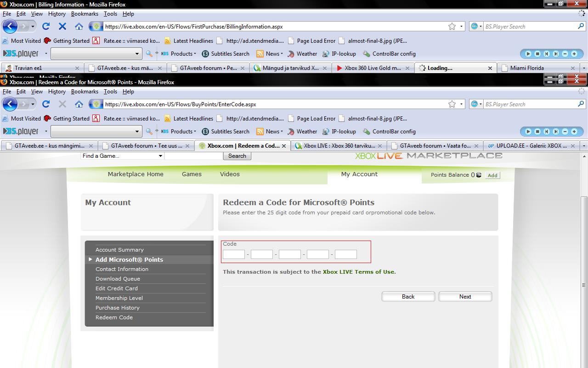
Task: Open Weather in the Redeem a Code window
Action: coord(302,132)
